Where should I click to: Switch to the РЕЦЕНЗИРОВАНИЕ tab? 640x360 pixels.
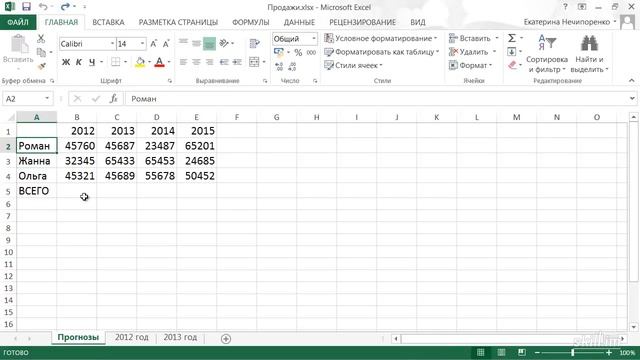tap(362, 22)
